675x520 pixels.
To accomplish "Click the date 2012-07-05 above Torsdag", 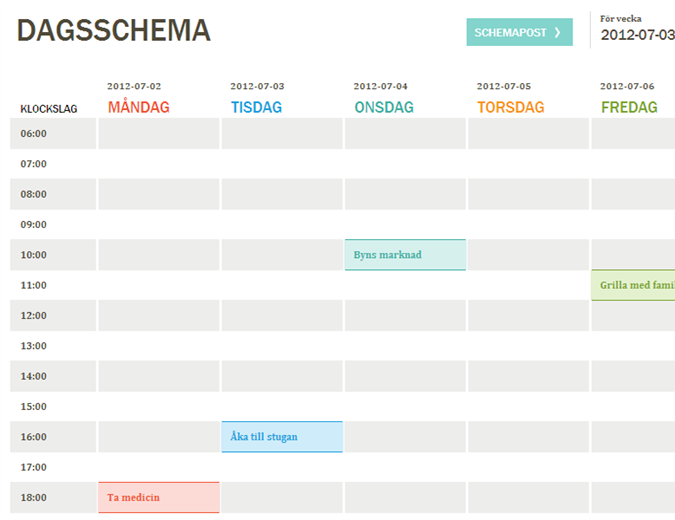I will tap(504, 86).
